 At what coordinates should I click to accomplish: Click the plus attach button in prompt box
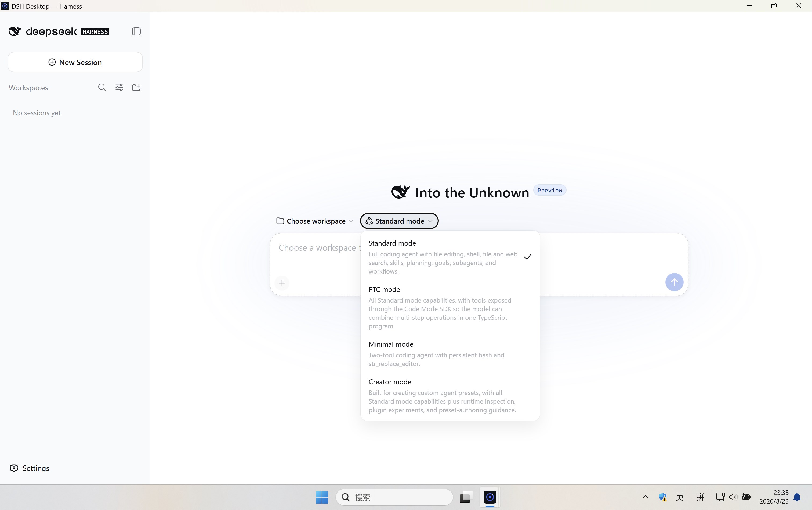pyautogui.click(x=282, y=283)
